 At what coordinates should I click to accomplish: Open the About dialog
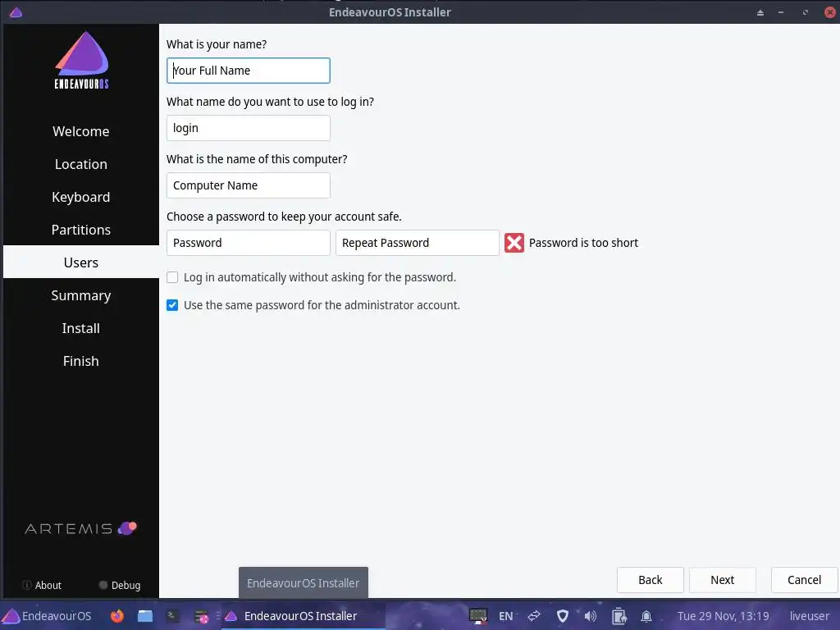pyautogui.click(x=42, y=585)
